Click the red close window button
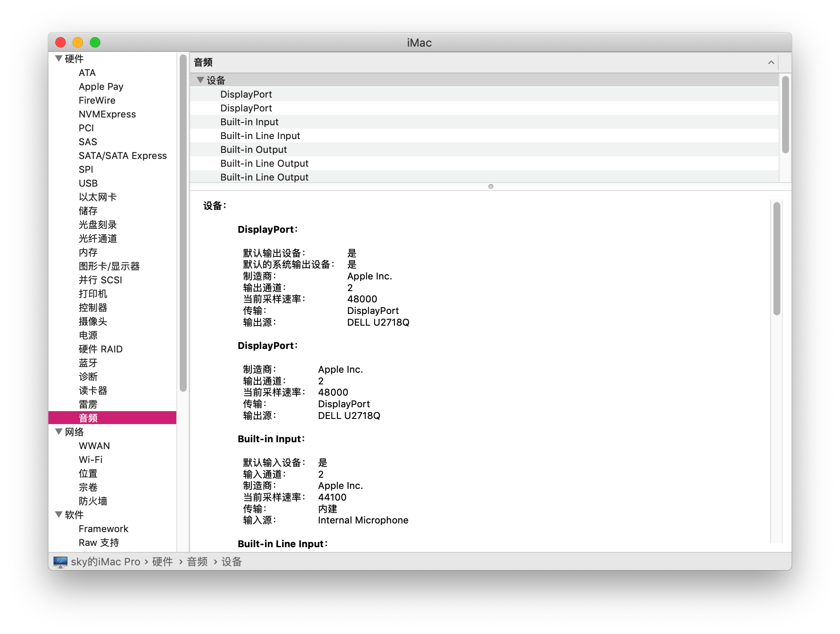Image resolution: width=840 pixels, height=634 pixels. [60, 42]
